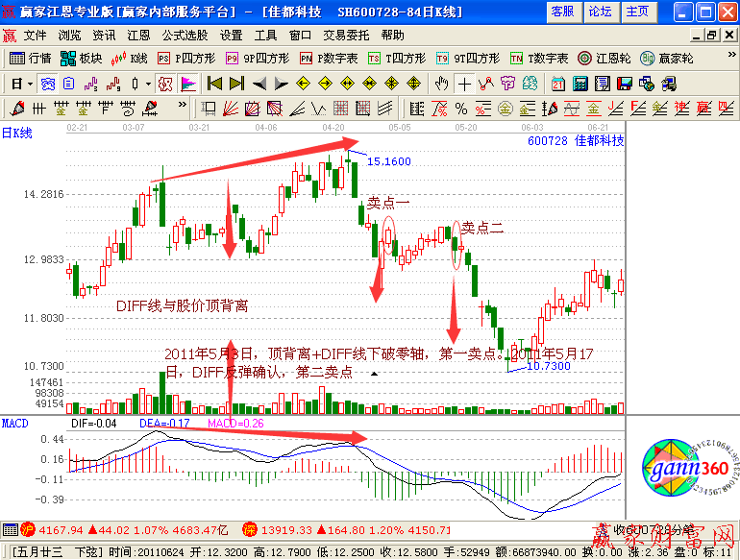Click the calendar icon in toolbar
This screenshot has height=560, width=740.
coord(558,83)
